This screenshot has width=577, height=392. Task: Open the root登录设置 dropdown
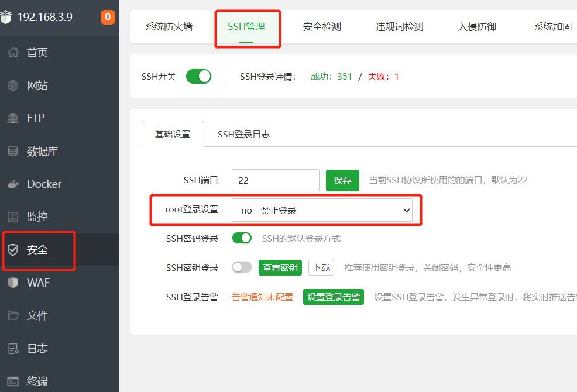(x=322, y=210)
